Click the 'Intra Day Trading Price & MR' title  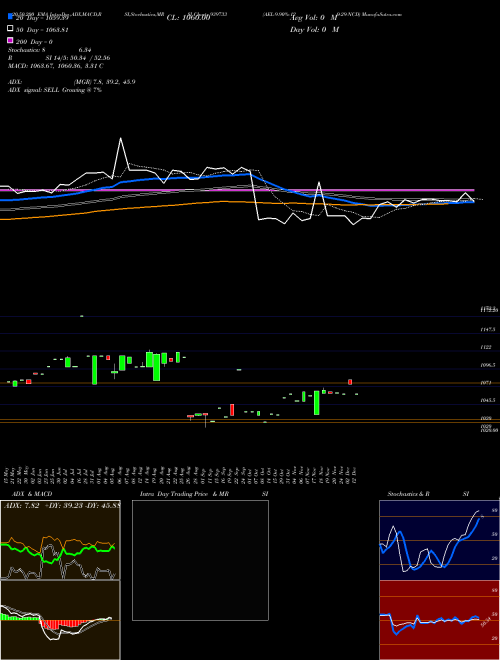tap(185, 494)
